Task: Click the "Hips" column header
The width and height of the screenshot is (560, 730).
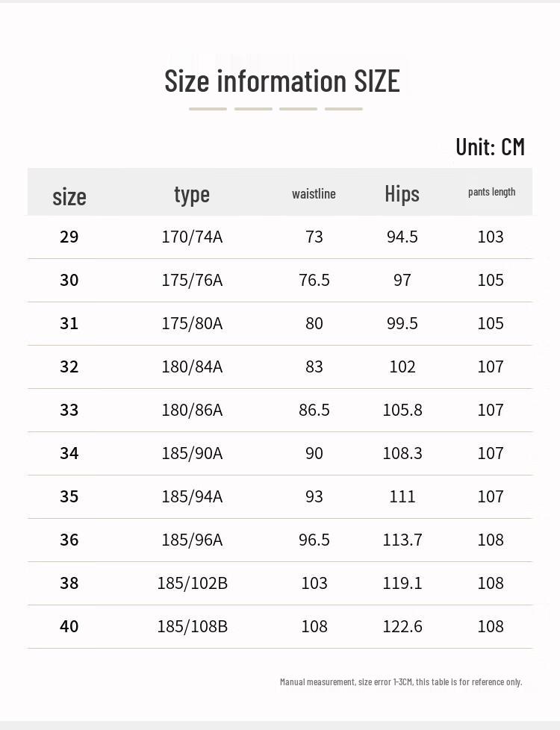Action: pyautogui.click(x=402, y=194)
